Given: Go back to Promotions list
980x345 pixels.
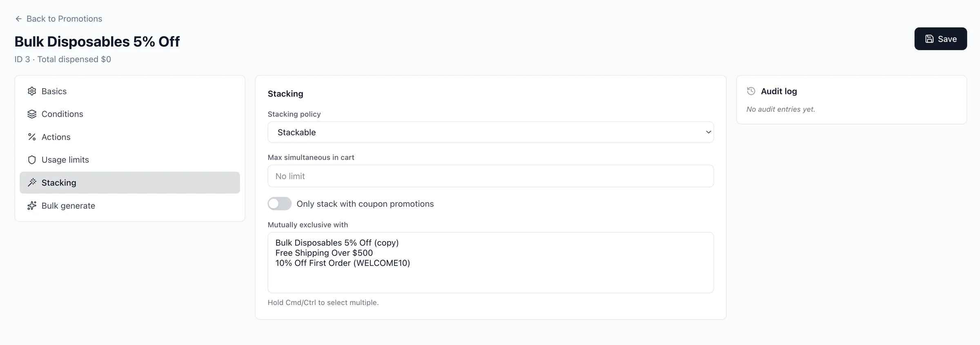Looking at the screenshot, I should [x=64, y=19].
